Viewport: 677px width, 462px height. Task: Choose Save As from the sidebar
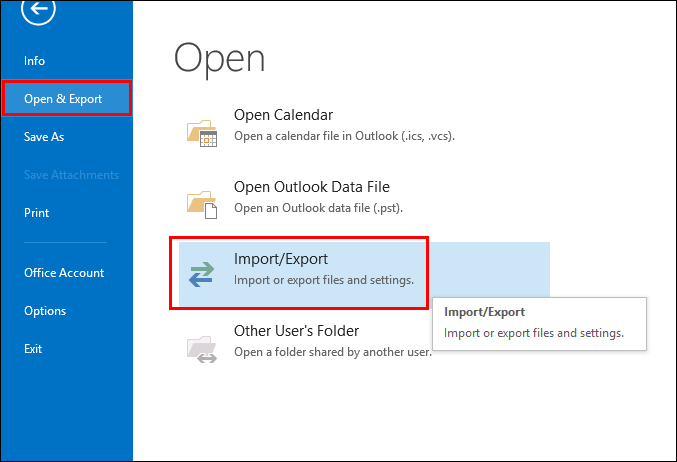pos(44,137)
